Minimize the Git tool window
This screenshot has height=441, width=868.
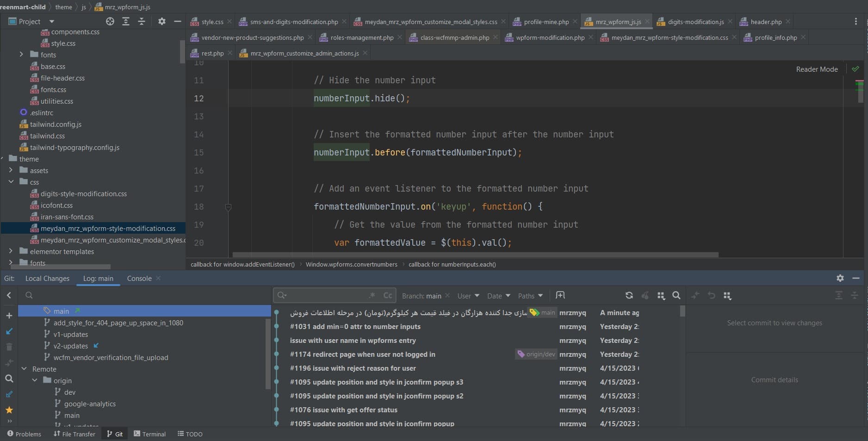coord(856,278)
